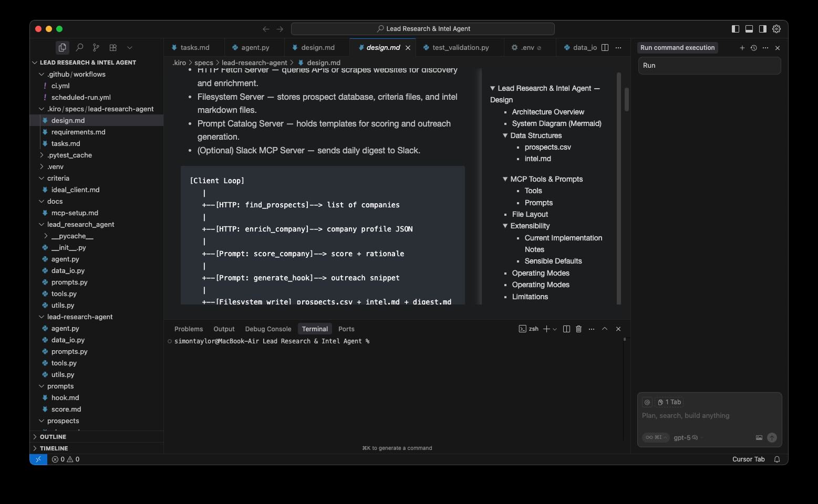Open the terminal launch profile dropdown

click(555, 329)
